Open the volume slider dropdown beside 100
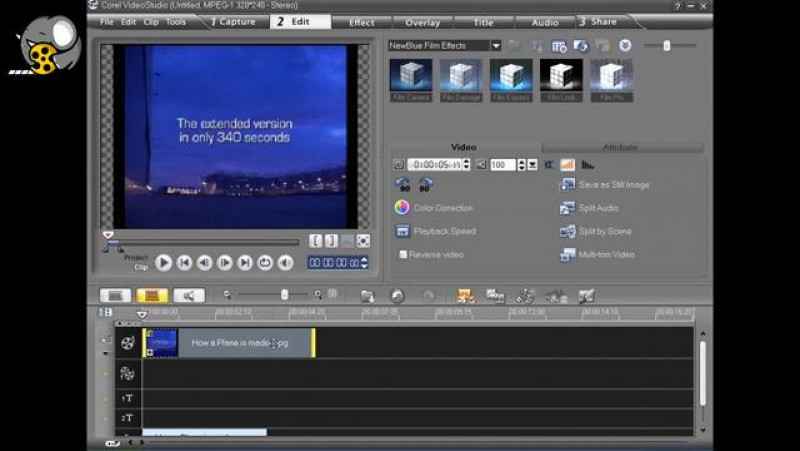This screenshot has width=800, height=451. pos(532,165)
